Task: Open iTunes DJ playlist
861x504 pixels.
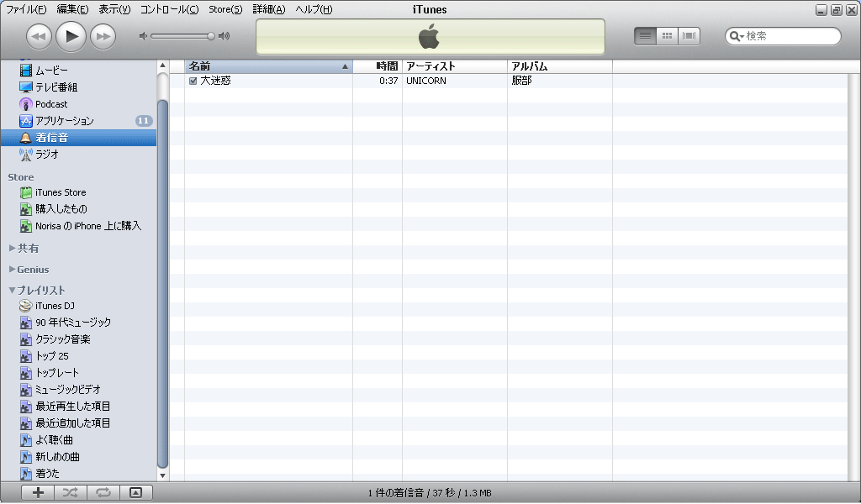Action: coord(78,306)
